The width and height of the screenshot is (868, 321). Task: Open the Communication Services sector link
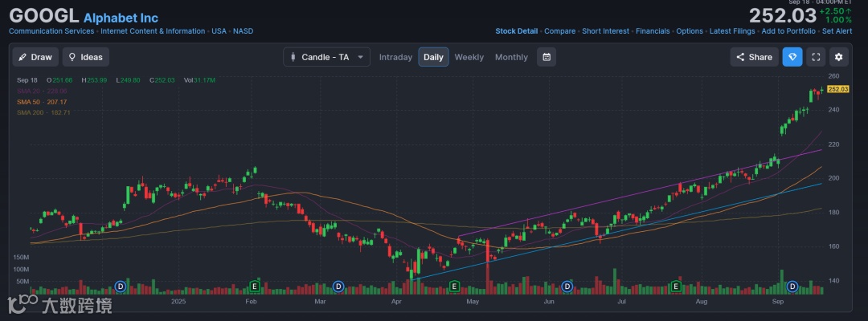click(x=51, y=31)
